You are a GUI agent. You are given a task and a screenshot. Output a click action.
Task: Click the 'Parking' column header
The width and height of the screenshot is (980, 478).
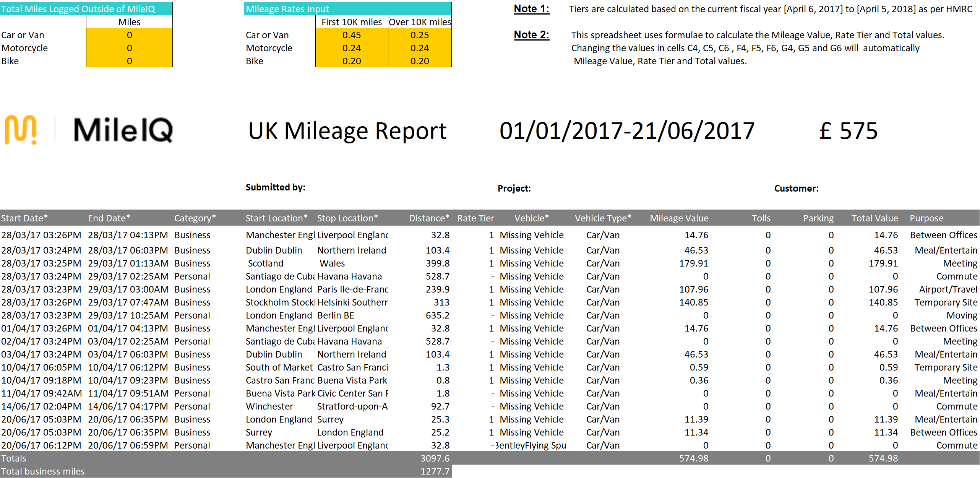point(818,218)
